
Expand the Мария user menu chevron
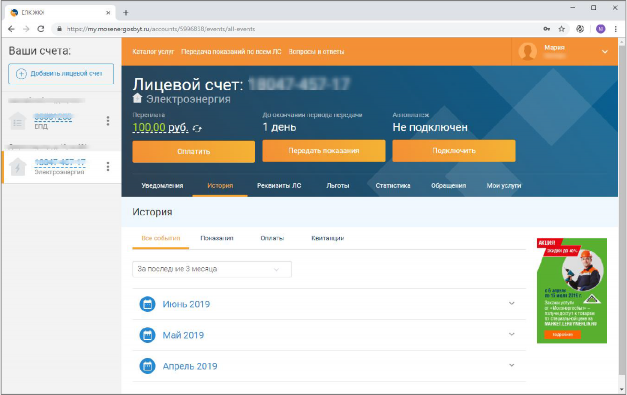pyautogui.click(x=605, y=52)
